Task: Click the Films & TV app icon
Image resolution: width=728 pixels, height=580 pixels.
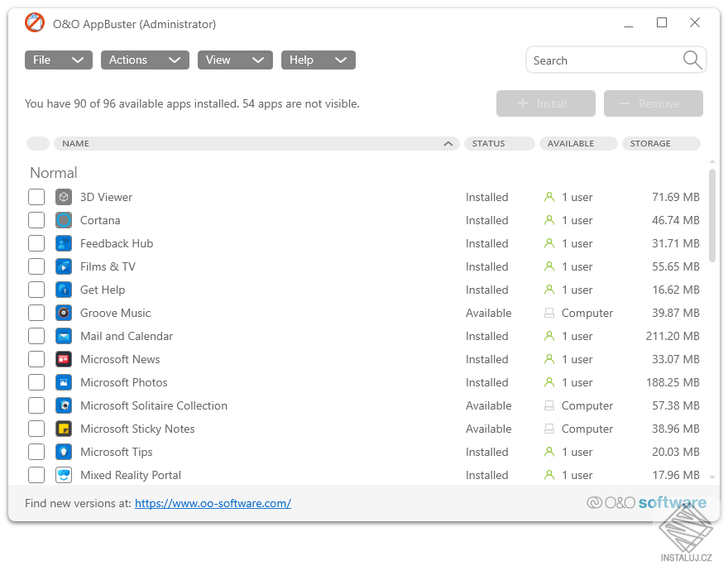Action: coord(64,266)
